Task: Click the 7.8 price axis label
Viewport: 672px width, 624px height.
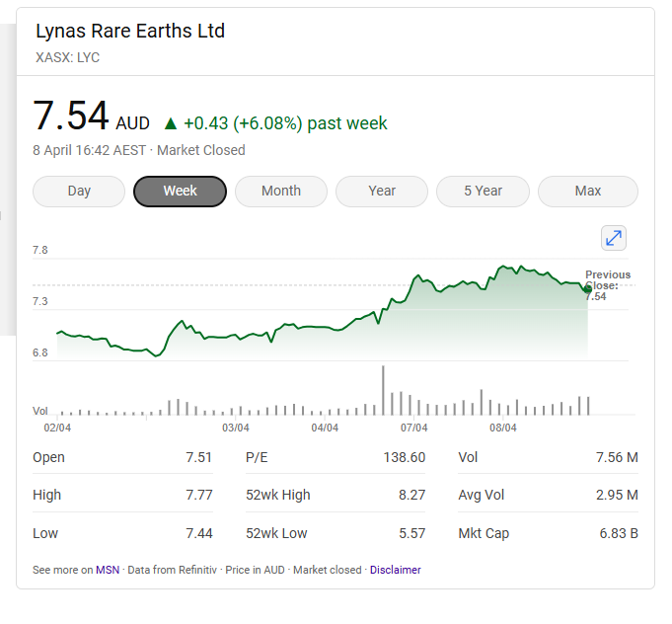Action: pyautogui.click(x=40, y=250)
